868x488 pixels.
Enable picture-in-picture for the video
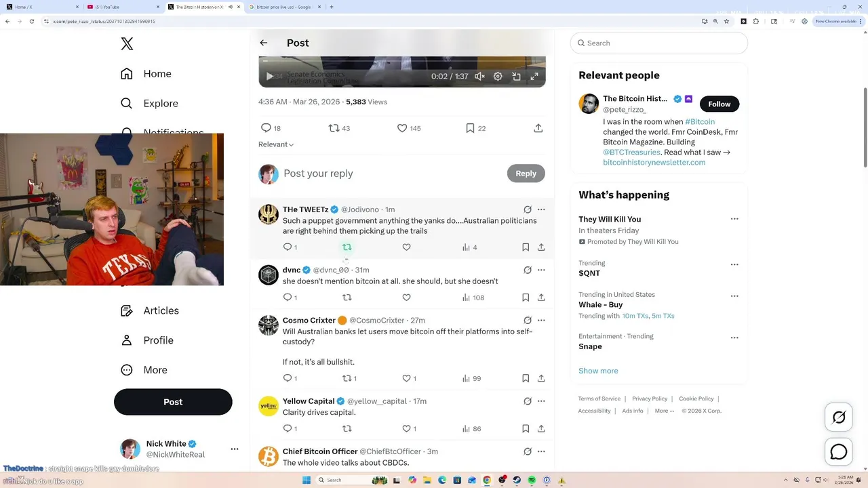[516, 77]
